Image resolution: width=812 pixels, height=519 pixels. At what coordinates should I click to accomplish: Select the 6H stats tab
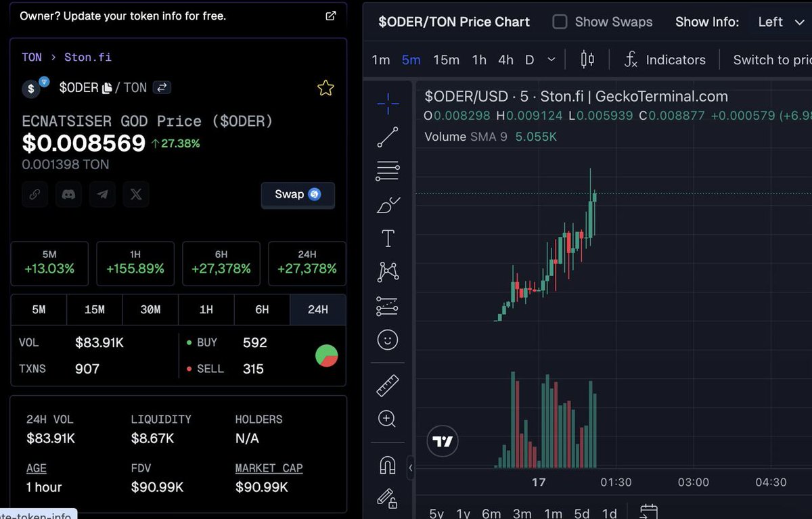coord(262,309)
